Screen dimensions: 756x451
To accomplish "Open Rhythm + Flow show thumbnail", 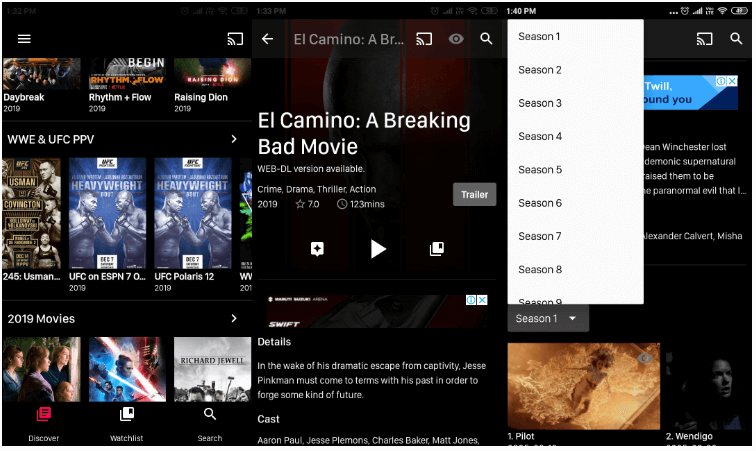I will (127, 74).
